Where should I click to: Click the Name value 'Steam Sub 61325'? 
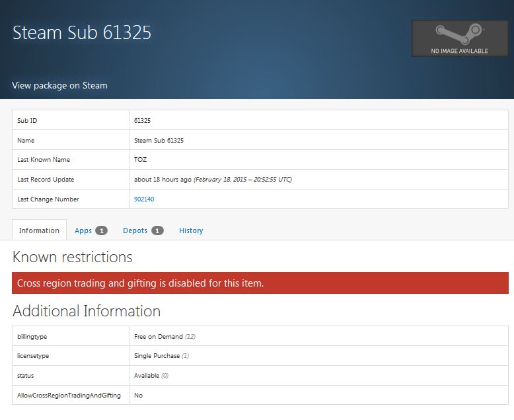point(159,140)
